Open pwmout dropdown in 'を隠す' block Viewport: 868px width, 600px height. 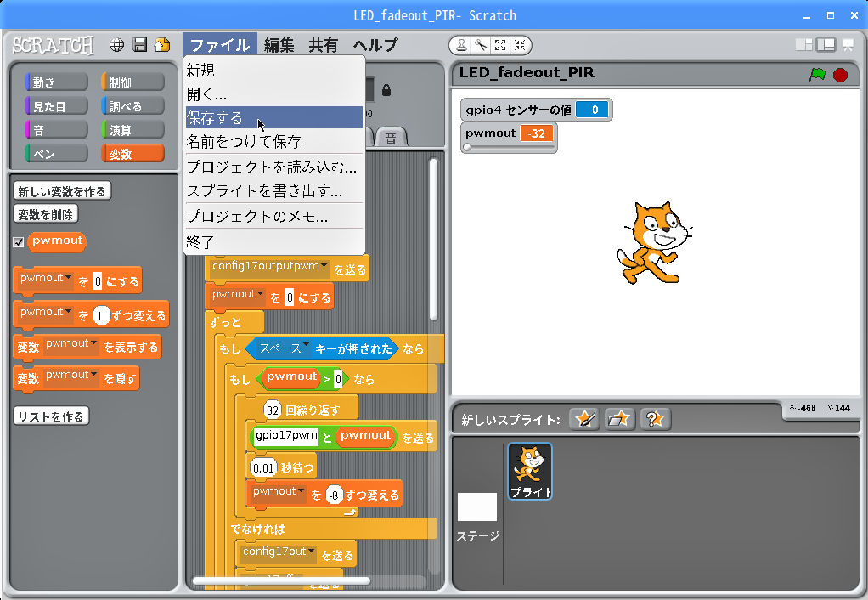click(x=94, y=375)
